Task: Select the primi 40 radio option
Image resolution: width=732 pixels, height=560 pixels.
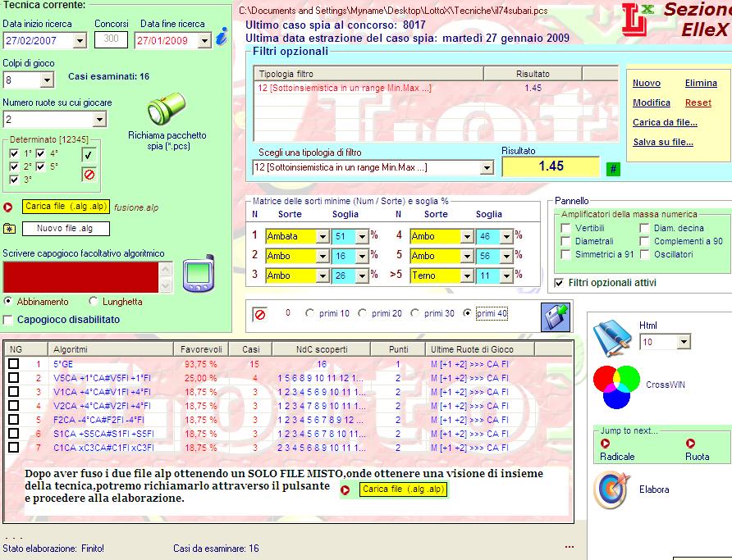Action: pyautogui.click(x=467, y=313)
